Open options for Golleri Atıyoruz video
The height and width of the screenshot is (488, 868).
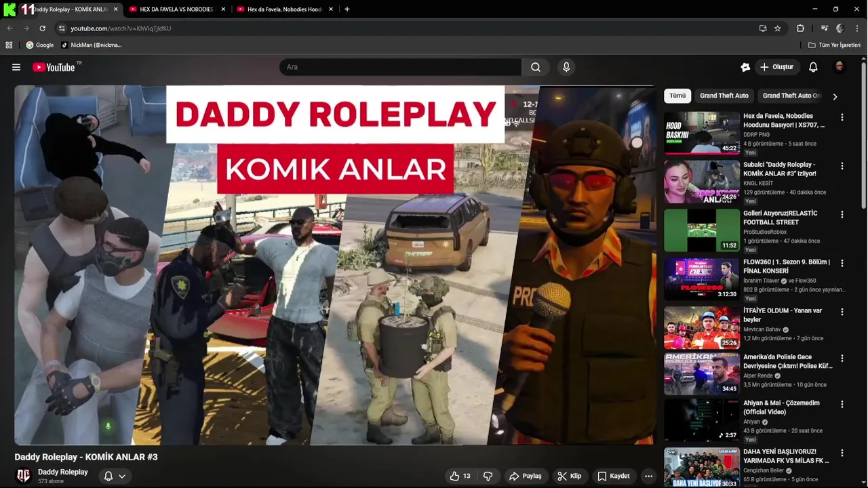pos(842,215)
